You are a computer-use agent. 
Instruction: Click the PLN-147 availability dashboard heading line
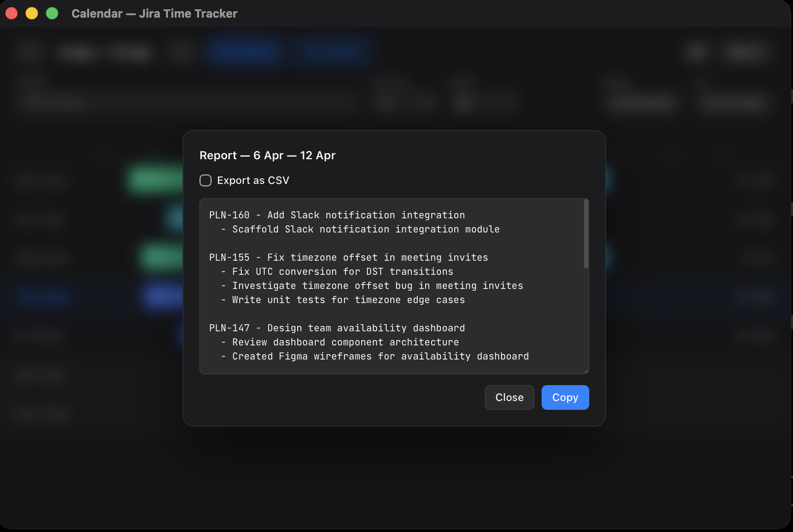coord(337,328)
